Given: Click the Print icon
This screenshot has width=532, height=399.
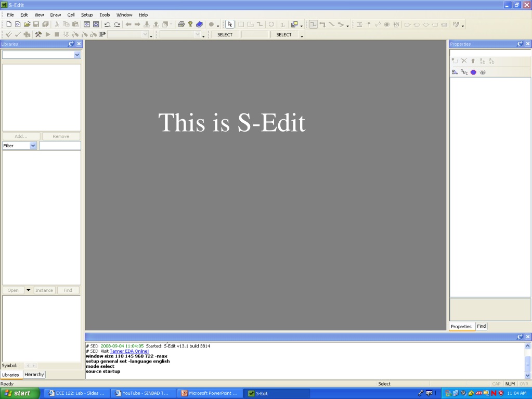Looking at the screenshot, I should pyautogui.click(x=181, y=24).
